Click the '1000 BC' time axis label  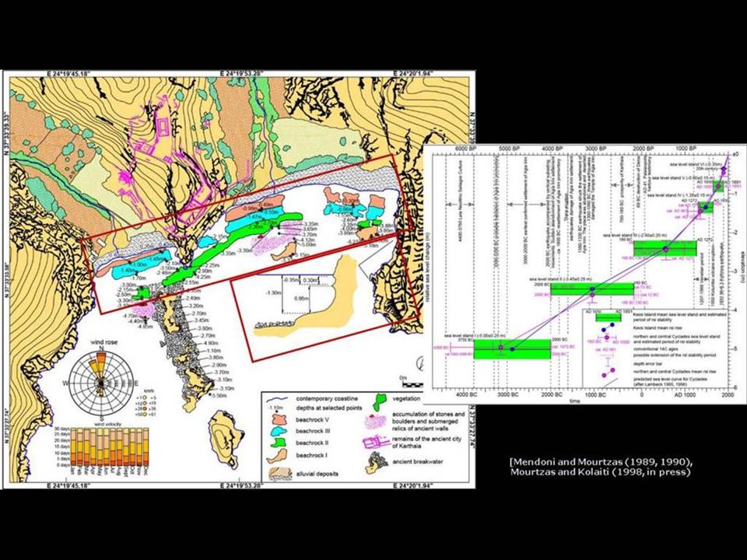tap(597, 395)
